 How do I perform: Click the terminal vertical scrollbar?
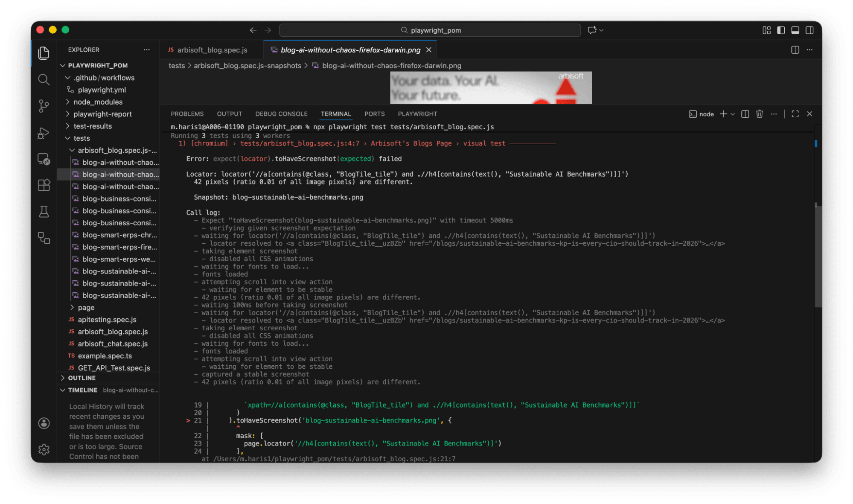tap(818, 256)
